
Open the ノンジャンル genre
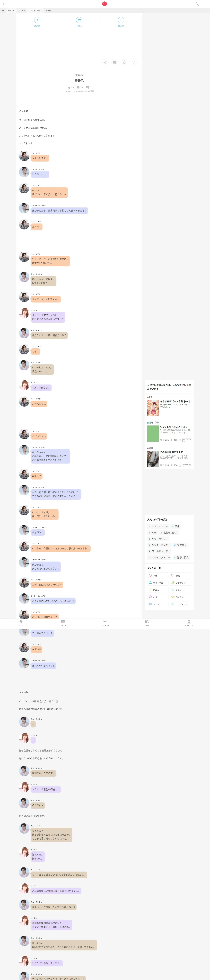coord(180,604)
